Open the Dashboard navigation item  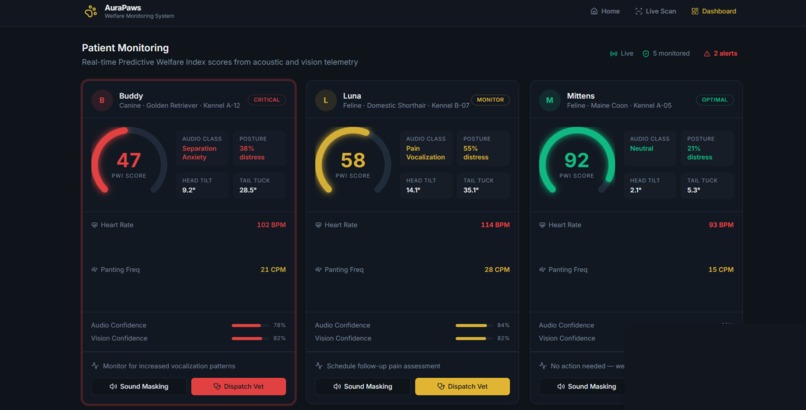[x=713, y=11]
